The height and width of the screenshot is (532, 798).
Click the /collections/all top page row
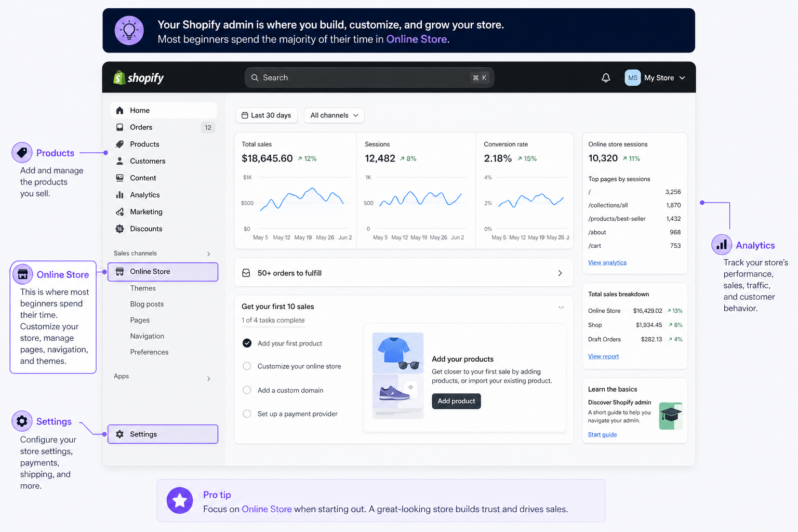634,205
